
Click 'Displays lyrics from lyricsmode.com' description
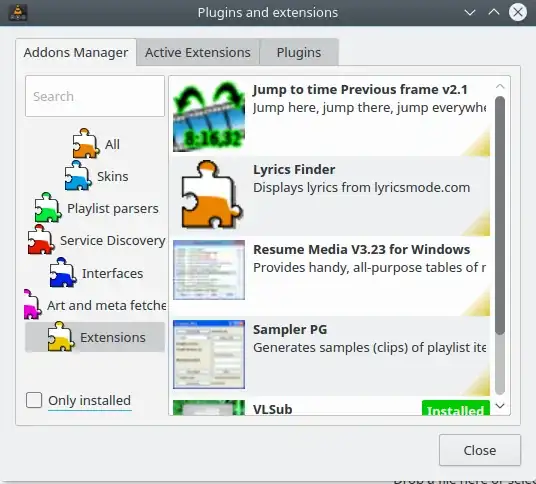pyautogui.click(x=362, y=188)
